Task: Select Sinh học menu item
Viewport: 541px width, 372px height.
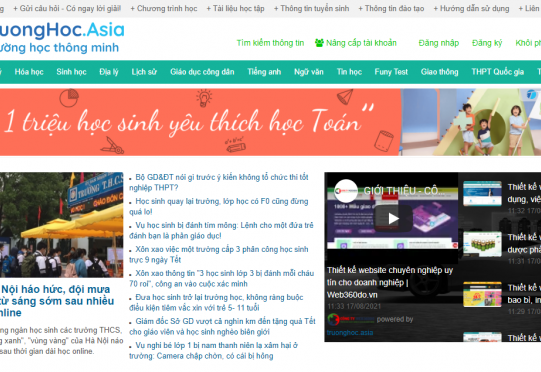Action: coord(71,72)
